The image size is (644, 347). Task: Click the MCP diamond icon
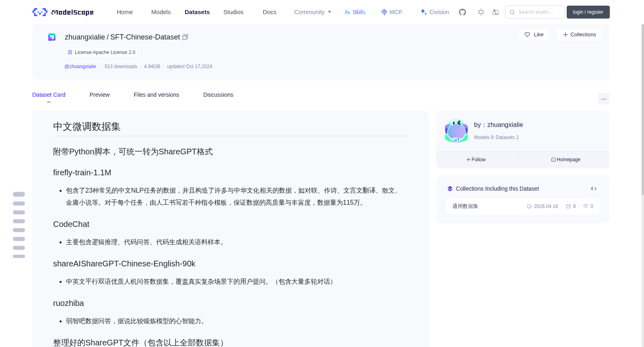coord(384,12)
